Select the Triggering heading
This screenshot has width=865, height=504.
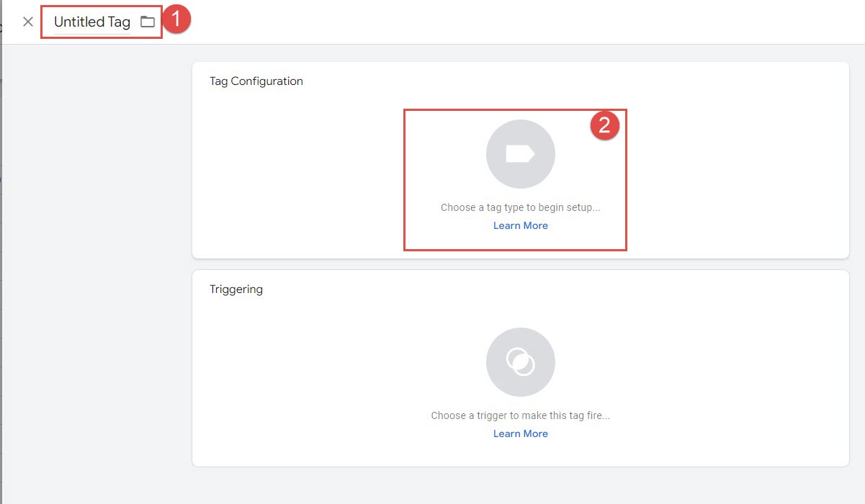[x=236, y=289]
